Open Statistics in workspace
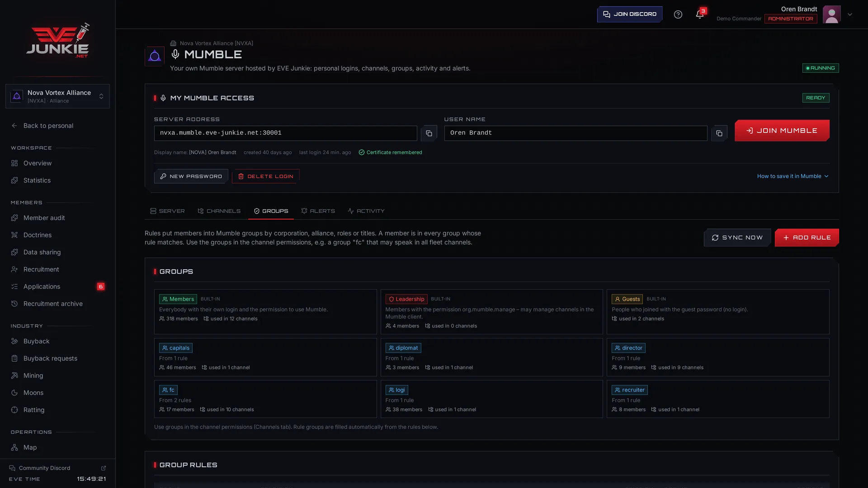This screenshot has width=868, height=488. coord(57,180)
